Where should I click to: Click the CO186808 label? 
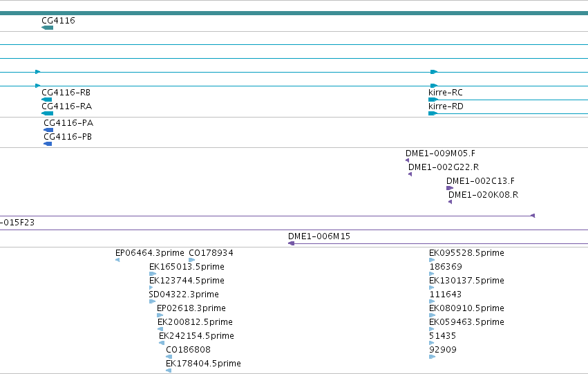[x=188, y=350]
